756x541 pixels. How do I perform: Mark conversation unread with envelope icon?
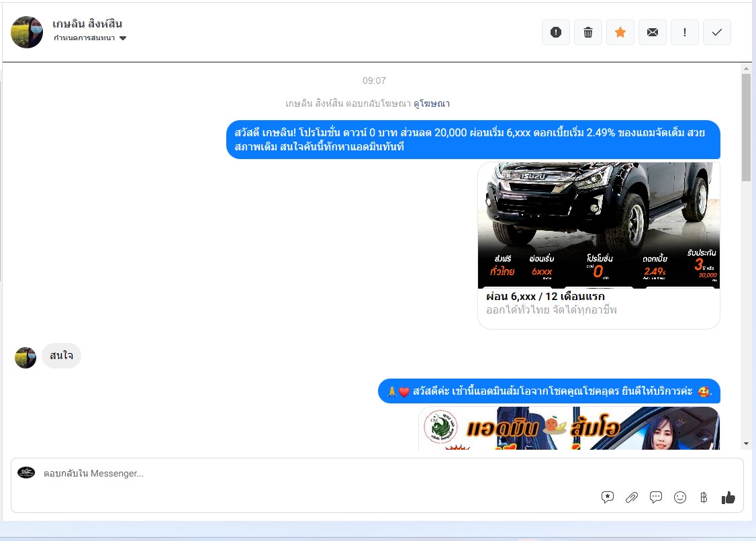(653, 32)
